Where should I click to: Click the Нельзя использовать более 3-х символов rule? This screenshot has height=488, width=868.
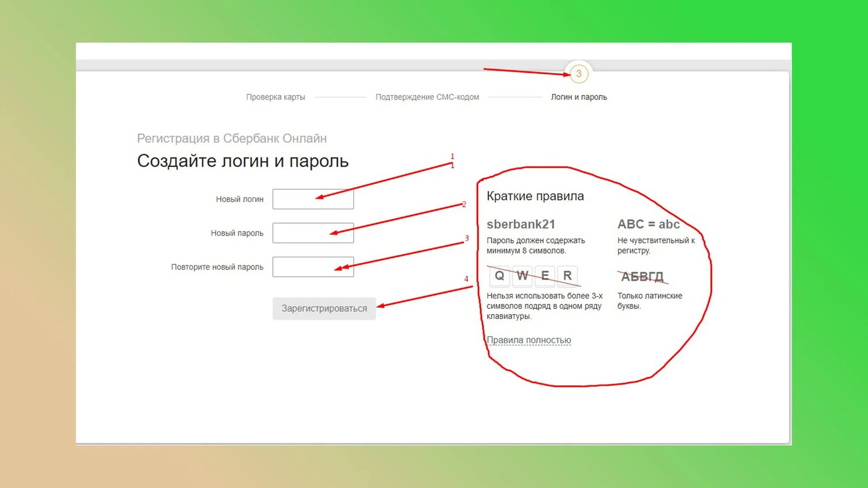tap(544, 306)
